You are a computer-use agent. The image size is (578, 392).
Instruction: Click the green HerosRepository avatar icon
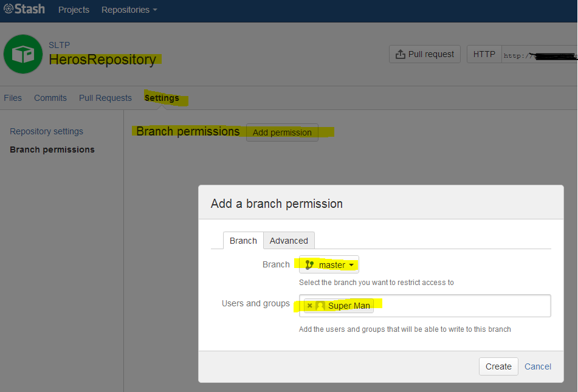pyautogui.click(x=22, y=53)
